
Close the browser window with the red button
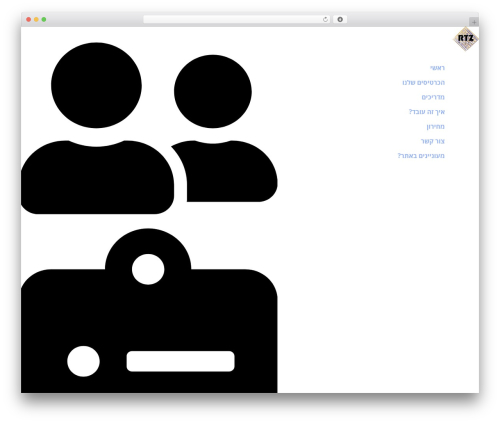click(x=29, y=19)
